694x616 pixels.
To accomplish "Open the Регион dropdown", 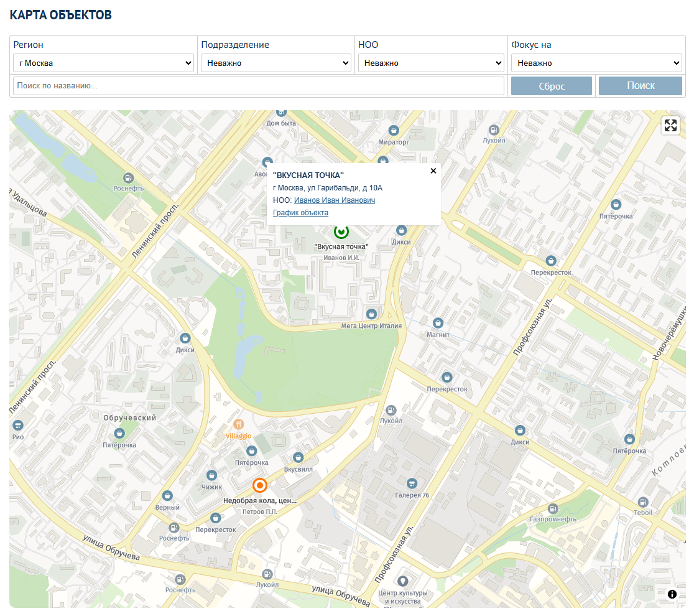I will [x=103, y=63].
